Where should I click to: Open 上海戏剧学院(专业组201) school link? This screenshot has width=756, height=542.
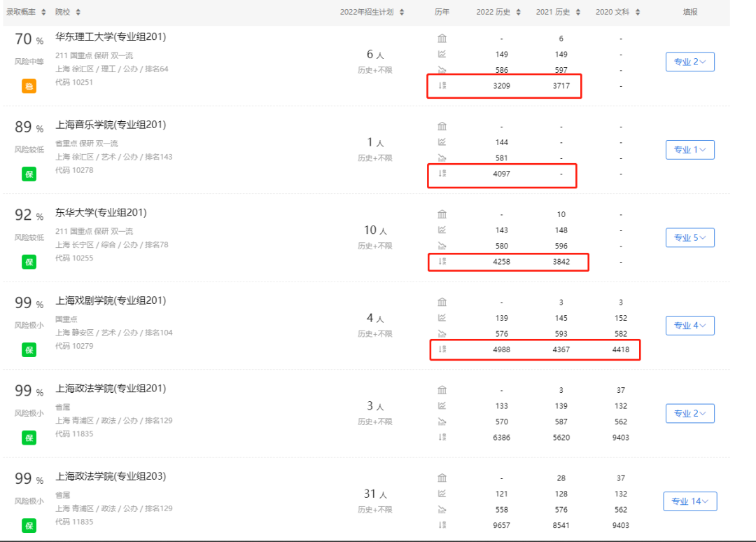pyautogui.click(x=111, y=300)
